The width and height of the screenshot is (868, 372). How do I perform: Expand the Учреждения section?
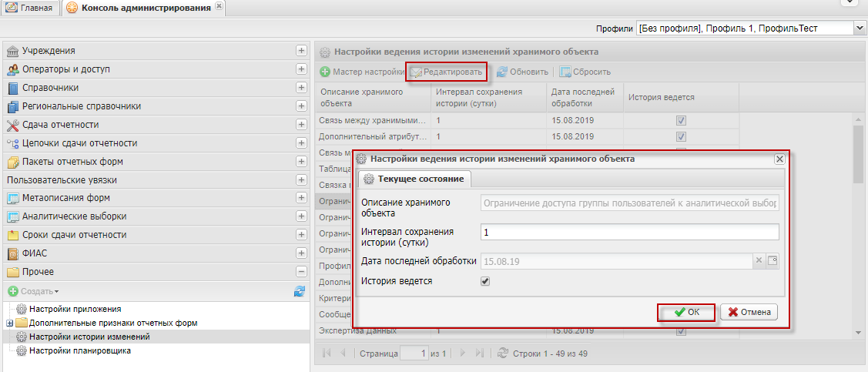click(x=301, y=51)
